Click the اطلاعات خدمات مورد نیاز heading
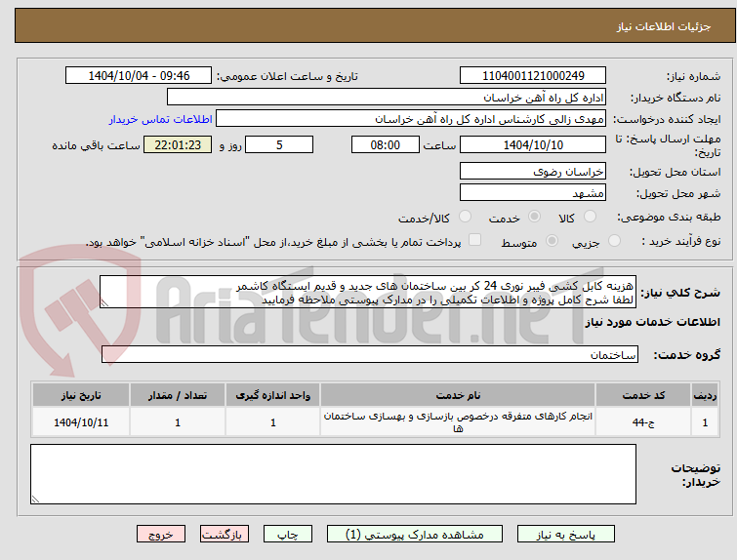737x560 pixels. (x=652, y=322)
